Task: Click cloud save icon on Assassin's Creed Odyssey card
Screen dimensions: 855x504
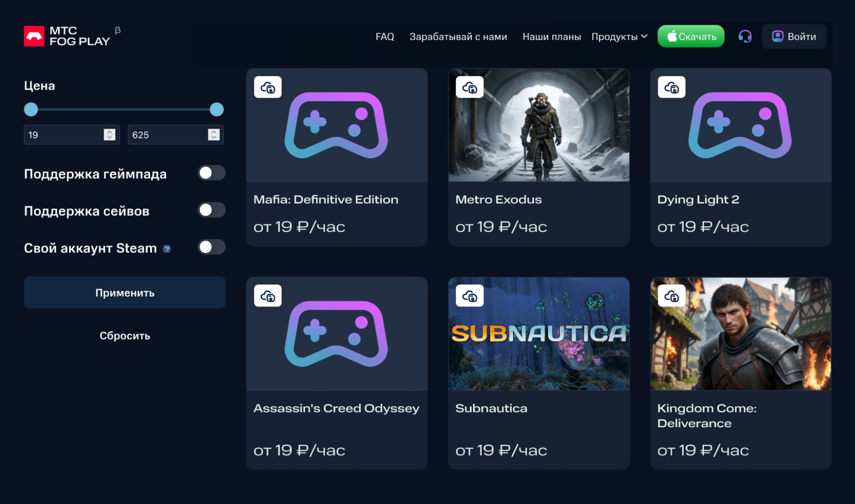Action: (x=267, y=296)
